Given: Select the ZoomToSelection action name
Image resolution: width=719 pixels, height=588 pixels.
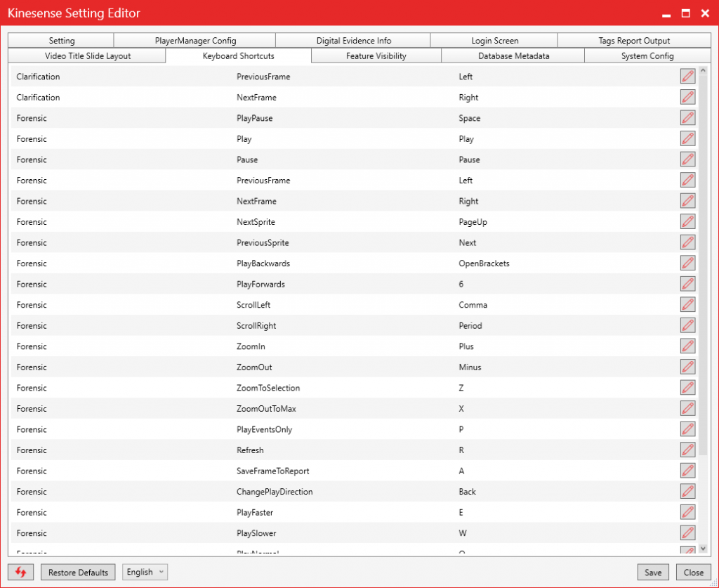Looking at the screenshot, I should point(268,388).
